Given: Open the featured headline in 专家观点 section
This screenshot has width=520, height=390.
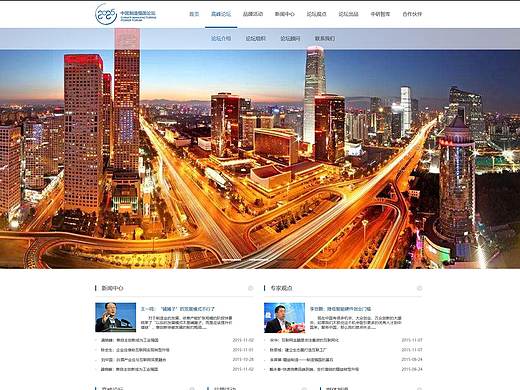Looking at the screenshot, I should click(340, 309).
